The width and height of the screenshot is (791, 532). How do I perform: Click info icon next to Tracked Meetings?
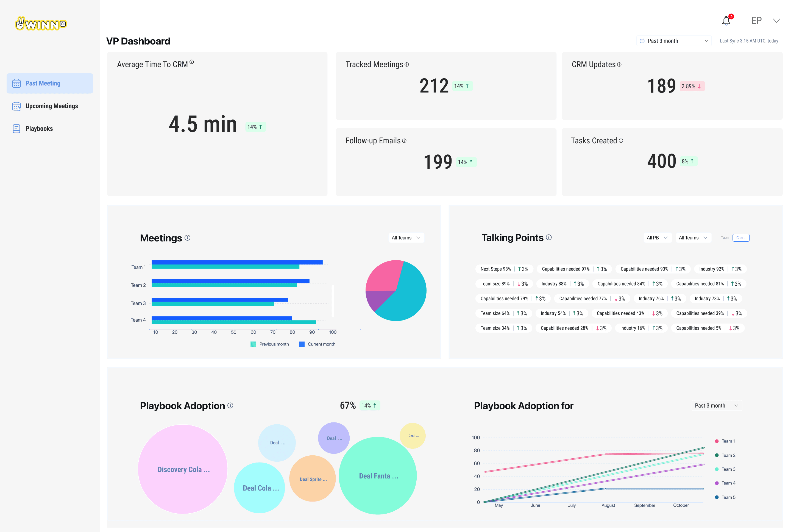click(x=407, y=65)
